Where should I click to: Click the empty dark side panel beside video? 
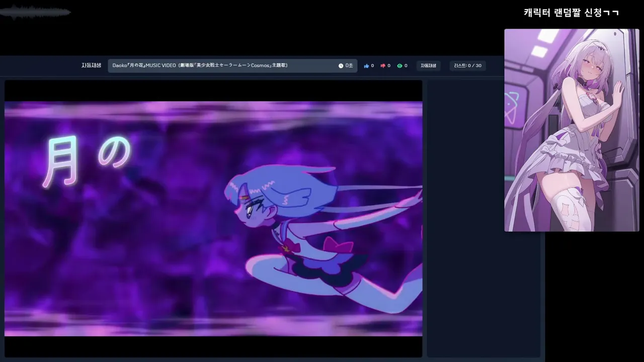click(x=484, y=219)
